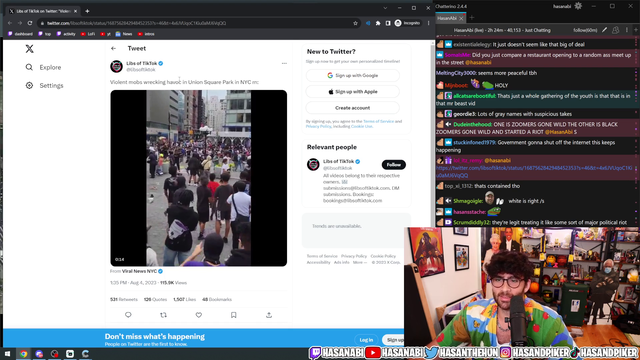This screenshot has height=360, width=640.
Task: Click Create account button
Action: [x=353, y=108]
